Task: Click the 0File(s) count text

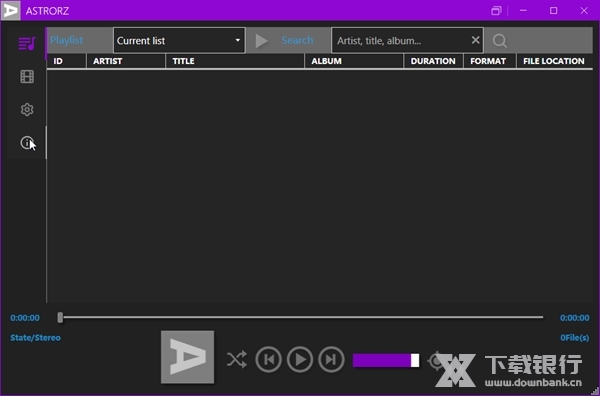Action: (x=574, y=338)
